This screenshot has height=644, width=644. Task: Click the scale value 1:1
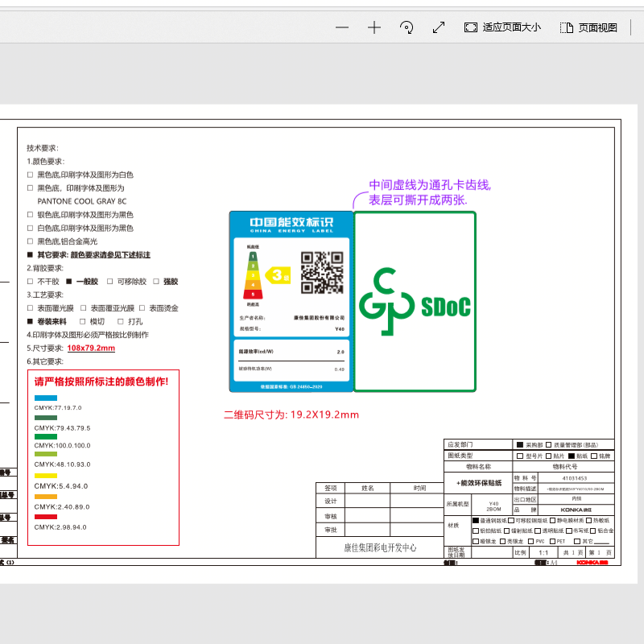click(543, 553)
